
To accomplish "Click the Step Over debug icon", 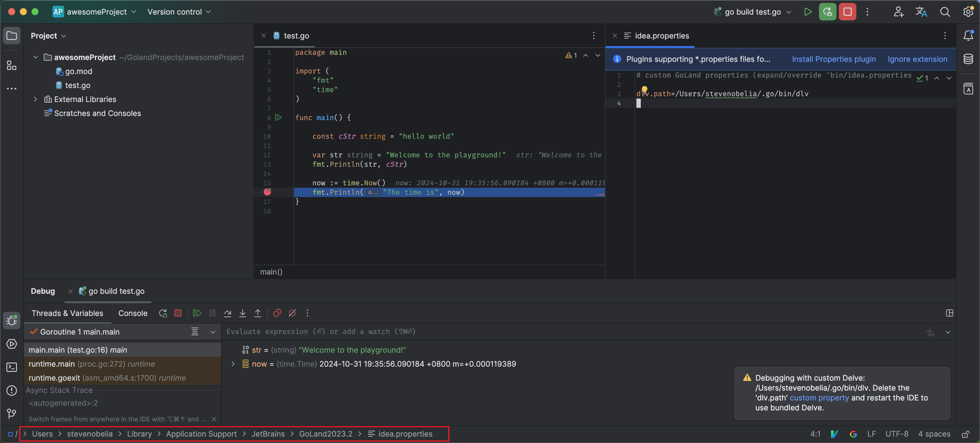I will pyautogui.click(x=228, y=313).
